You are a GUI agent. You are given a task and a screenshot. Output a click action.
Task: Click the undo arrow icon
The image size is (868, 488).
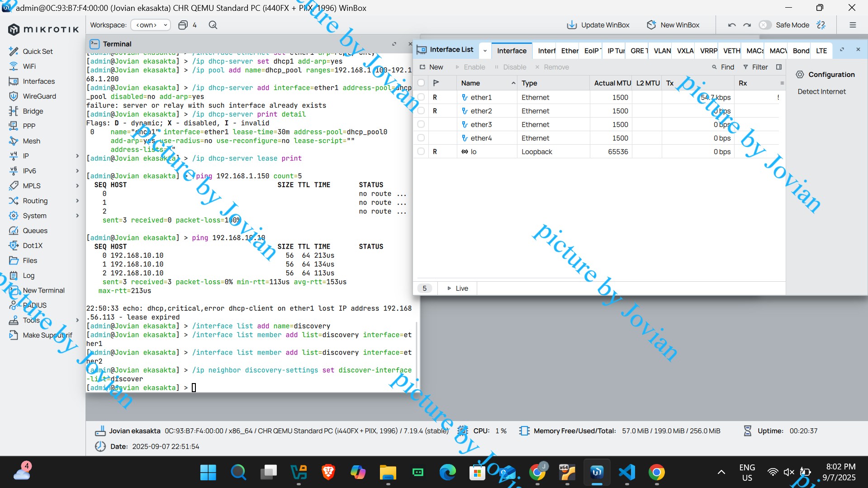pyautogui.click(x=732, y=25)
